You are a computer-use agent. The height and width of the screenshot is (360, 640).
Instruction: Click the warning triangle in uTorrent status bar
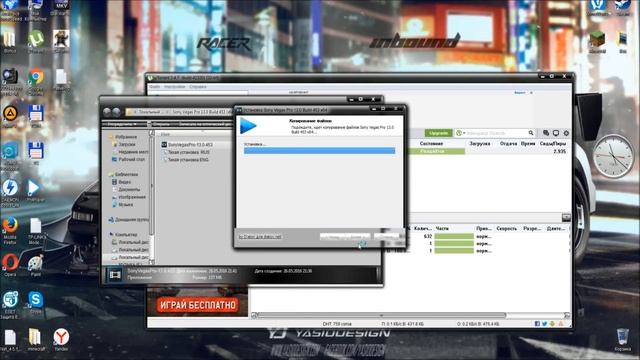(x=561, y=324)
